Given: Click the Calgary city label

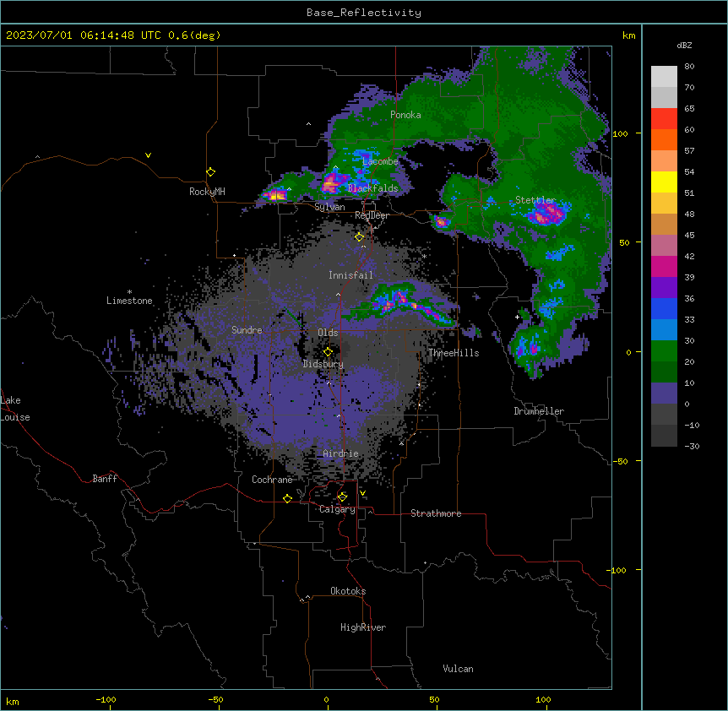Looking at the screenshot, I should point(338,509).
